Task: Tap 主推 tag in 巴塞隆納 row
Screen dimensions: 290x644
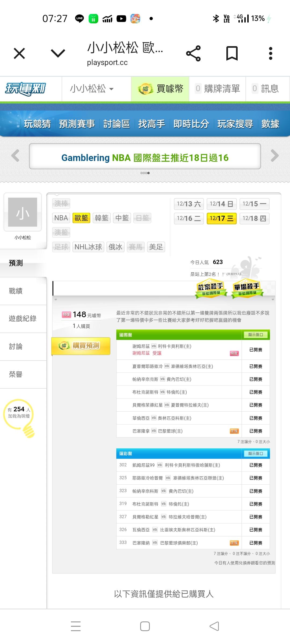Action: [234, 543]
